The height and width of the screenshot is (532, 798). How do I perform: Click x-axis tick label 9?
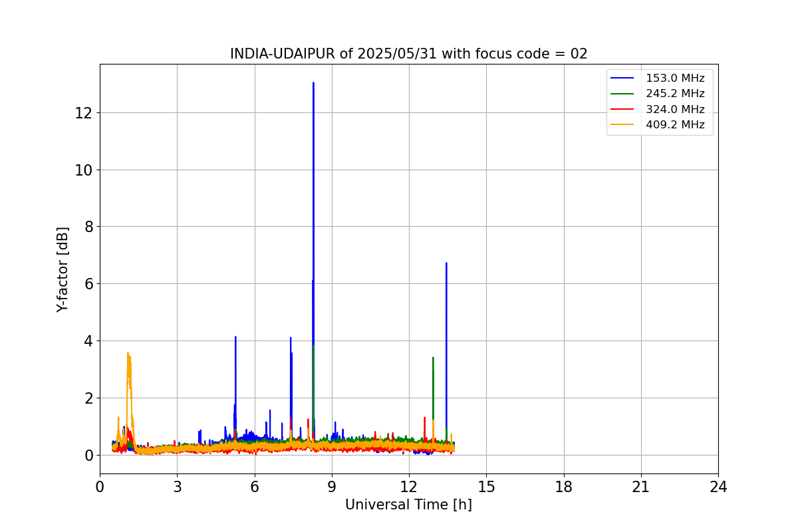coord(332,487)
